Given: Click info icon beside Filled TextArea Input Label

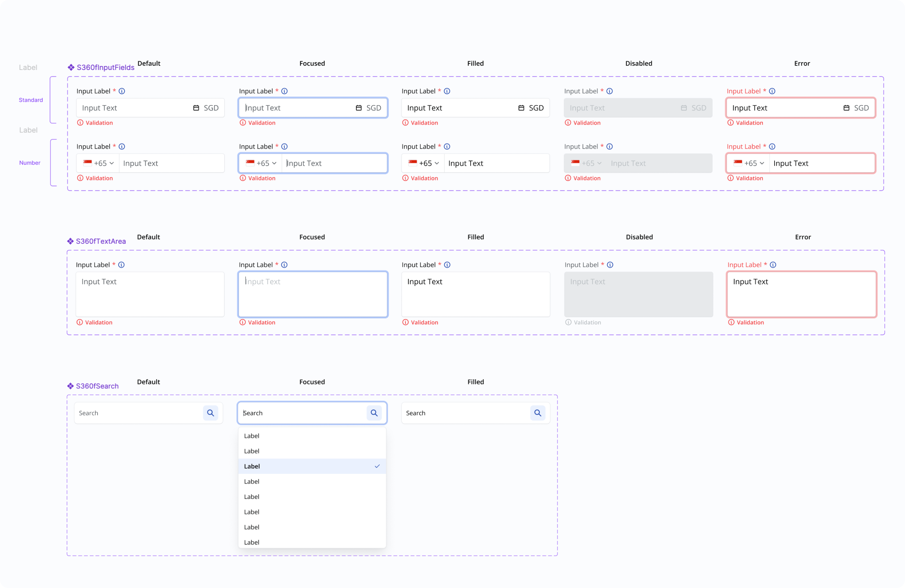Looking at the screenshot, I should 447,265.
